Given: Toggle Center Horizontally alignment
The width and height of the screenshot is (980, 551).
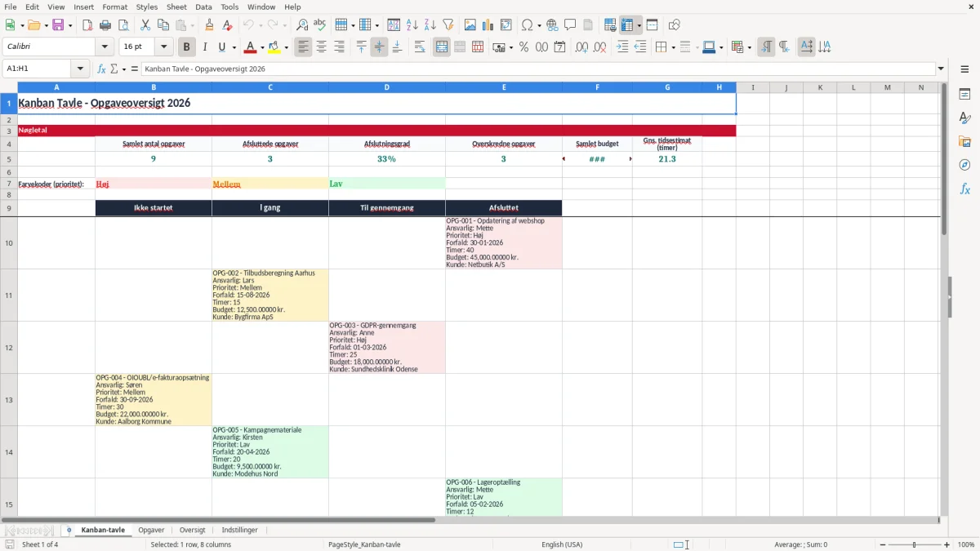Looking at the screenshot, I should [x=321, y=47].
